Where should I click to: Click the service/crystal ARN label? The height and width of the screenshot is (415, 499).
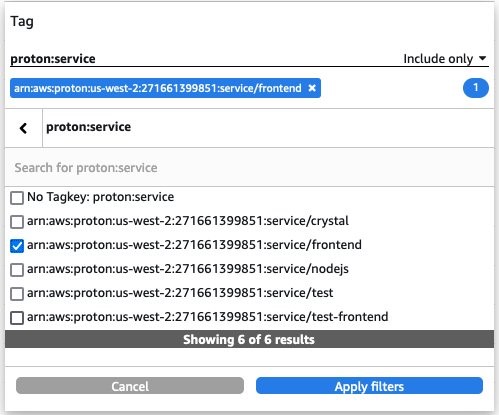[188, 221]
